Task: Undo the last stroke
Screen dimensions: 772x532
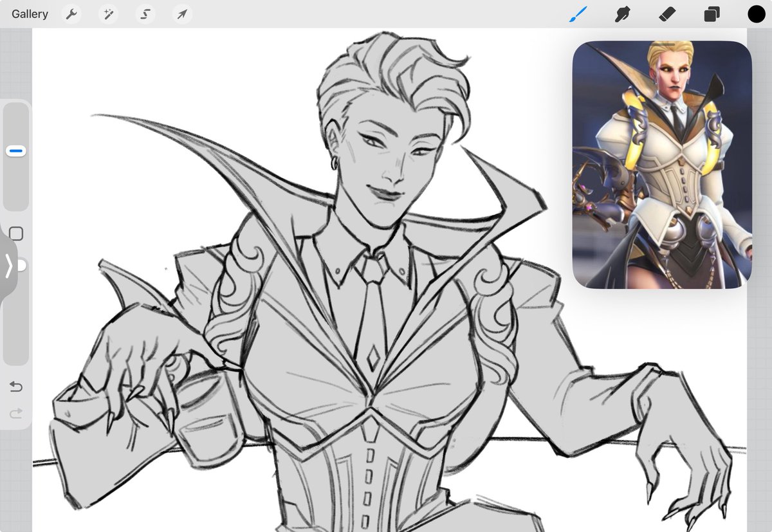Action: pos(16,387)
